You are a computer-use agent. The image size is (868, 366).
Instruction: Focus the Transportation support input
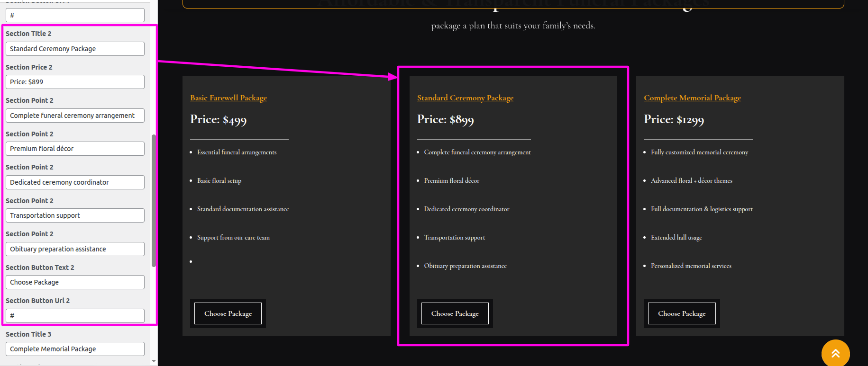click(75, 215)
